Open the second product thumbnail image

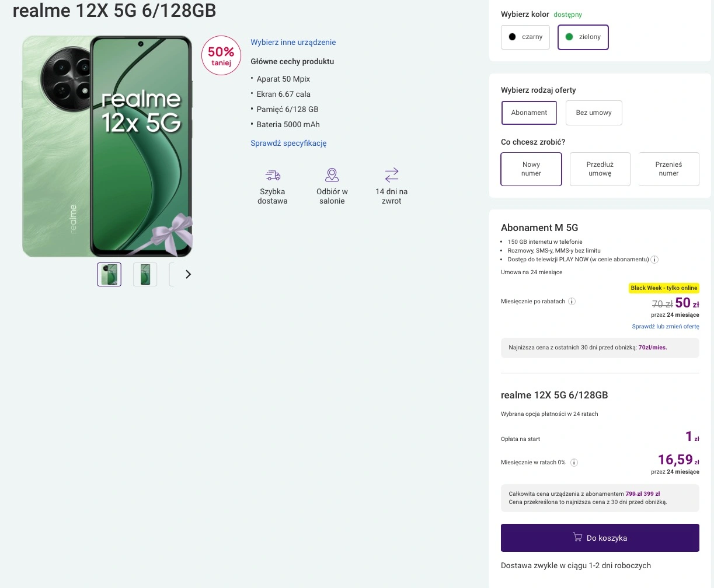click(x=145, y=274)
